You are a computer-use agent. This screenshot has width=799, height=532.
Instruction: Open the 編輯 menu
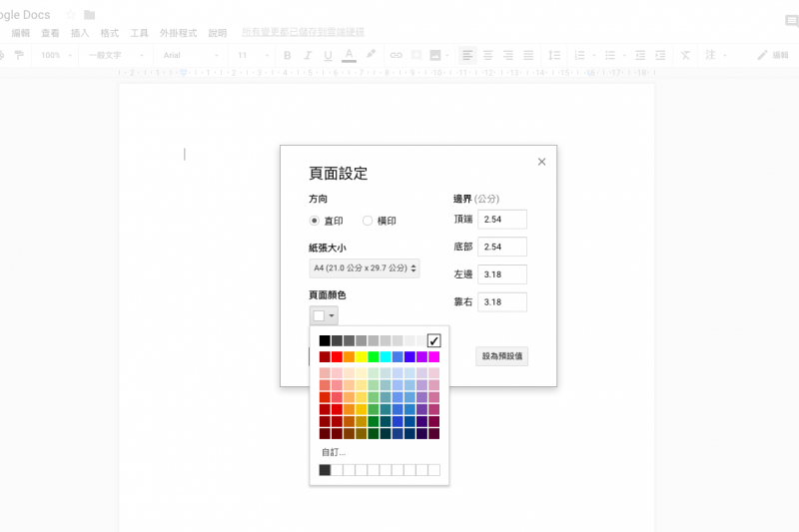[21, 33]
